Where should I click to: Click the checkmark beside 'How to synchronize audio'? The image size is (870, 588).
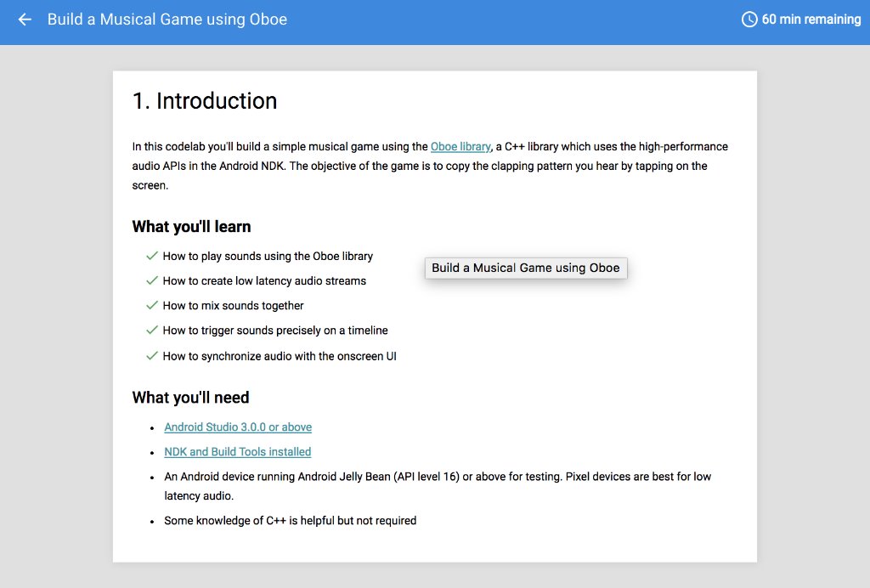click(152, 354)
